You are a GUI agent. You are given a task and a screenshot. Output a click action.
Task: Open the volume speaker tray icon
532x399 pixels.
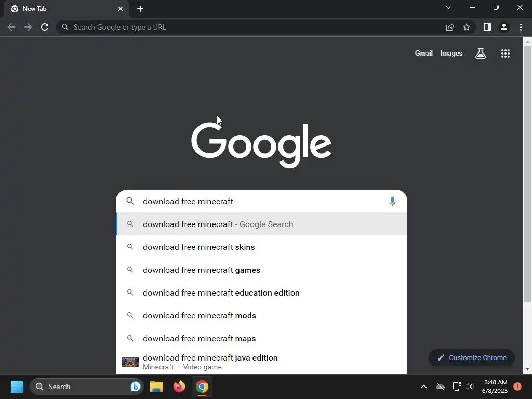(x=469, y=387)
